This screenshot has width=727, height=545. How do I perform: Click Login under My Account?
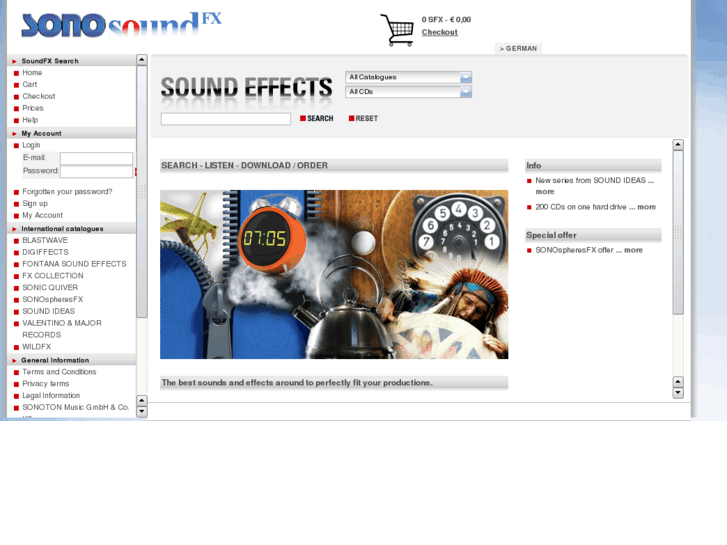pos(31,145)
